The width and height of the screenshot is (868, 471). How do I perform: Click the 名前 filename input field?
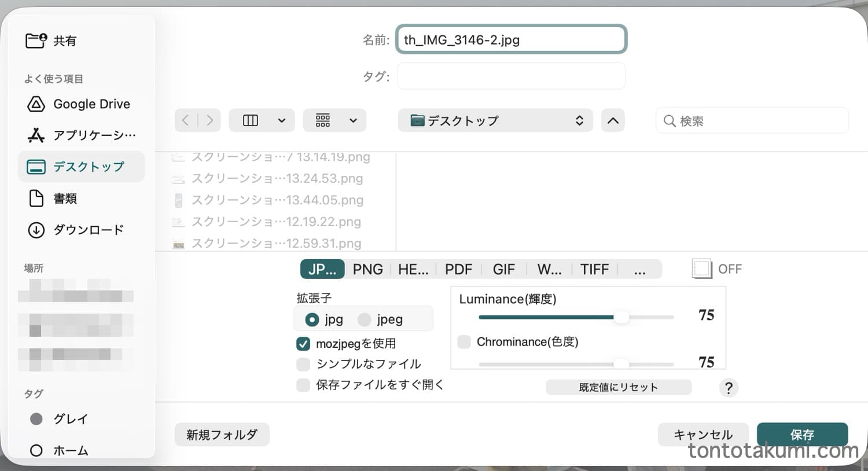pyautogui.click(x=511, y=40)
